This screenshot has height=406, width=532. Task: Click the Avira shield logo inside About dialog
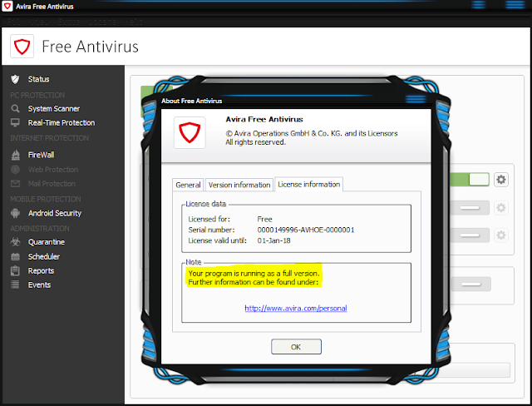tap(190, 132)
